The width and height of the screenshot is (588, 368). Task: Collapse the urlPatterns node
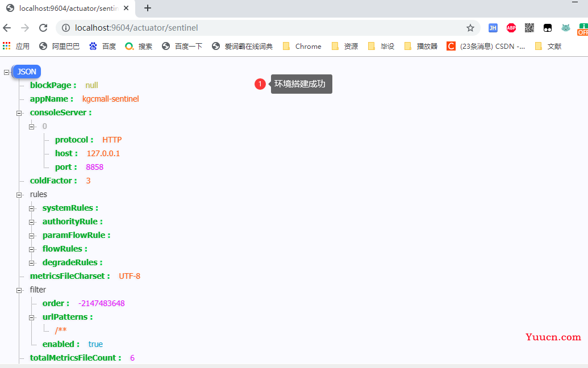click(31, 317)
